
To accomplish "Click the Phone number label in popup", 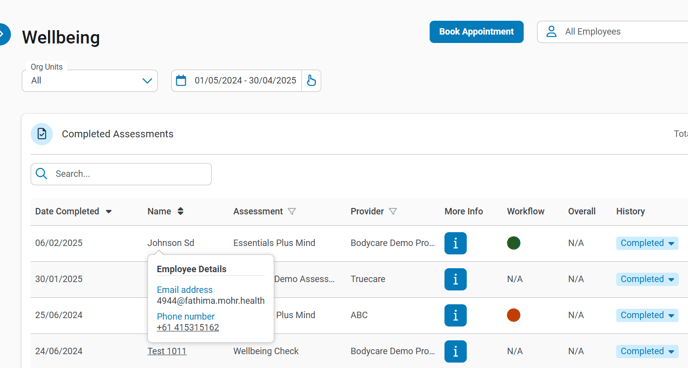I will pyautogui.click(x=186, y=317).
